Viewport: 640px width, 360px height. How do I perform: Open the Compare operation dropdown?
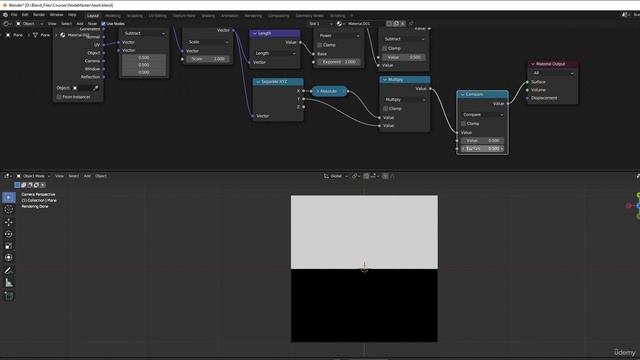(482, 115)
